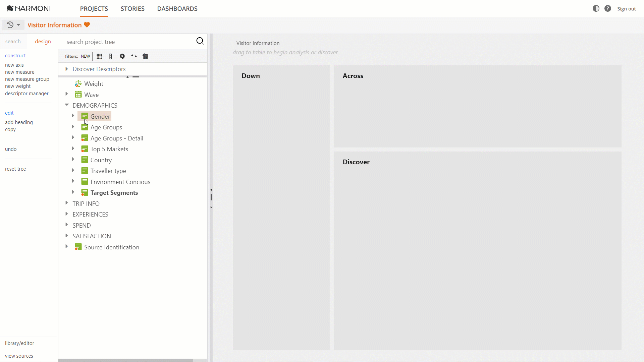Switch to the search side tab
Image resolution: width=644 pixels, height=362 pixels.
[13, 42]
